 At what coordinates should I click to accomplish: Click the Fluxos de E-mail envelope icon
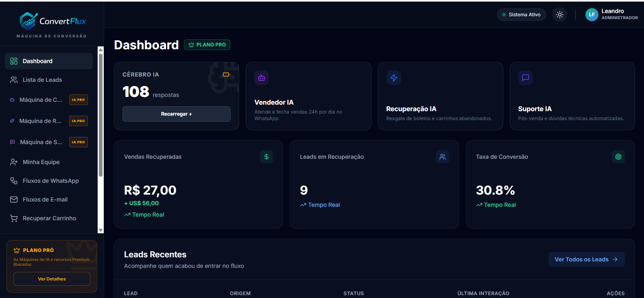tap(14, 199)
